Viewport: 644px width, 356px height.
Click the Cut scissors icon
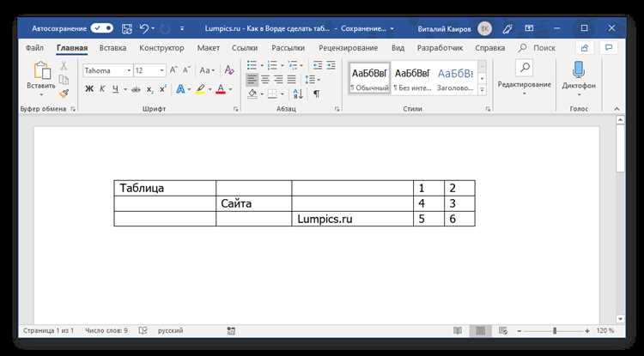[64, 65]
